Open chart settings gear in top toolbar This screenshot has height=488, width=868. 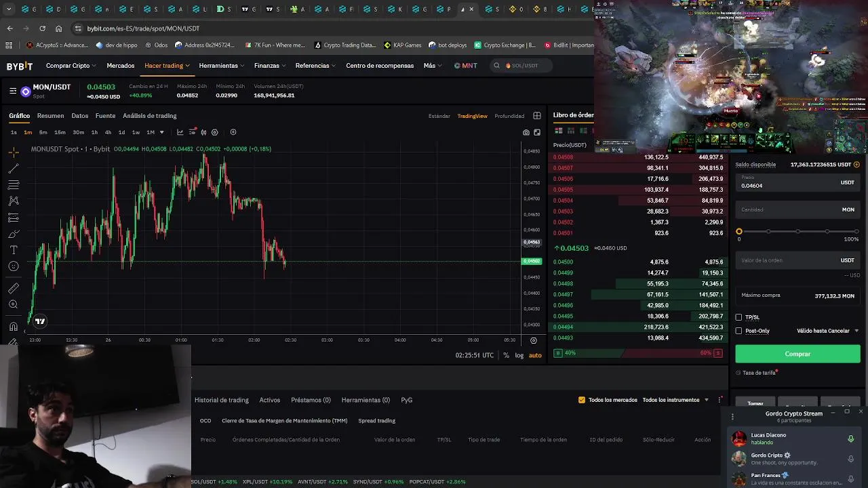[215, 132]
